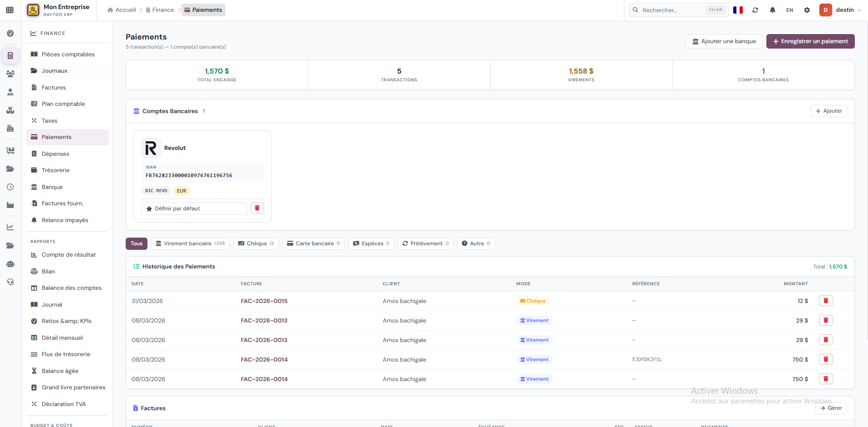Click Ajouter une banque button
This screenshot has height=427, width=868.
point(724,41)
